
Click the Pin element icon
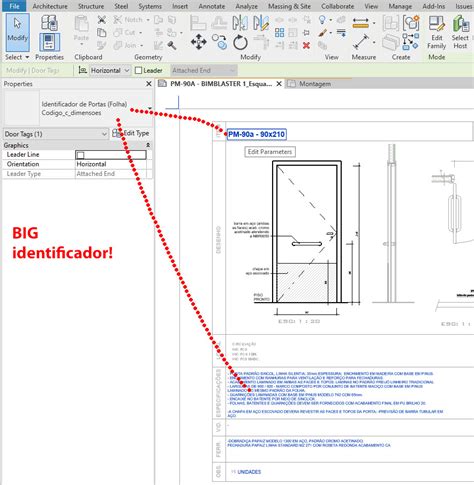[306, 32]
